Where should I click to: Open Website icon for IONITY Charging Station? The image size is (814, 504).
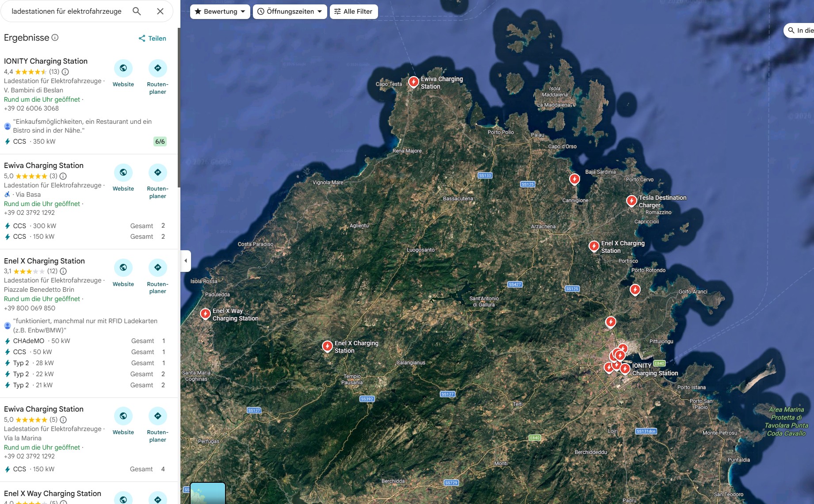coord(123,68)
